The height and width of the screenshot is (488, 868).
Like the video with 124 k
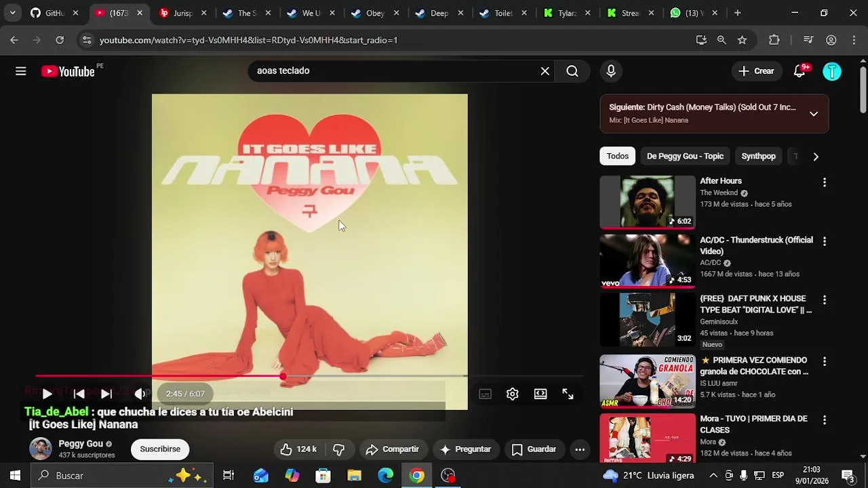click(298, 449)
